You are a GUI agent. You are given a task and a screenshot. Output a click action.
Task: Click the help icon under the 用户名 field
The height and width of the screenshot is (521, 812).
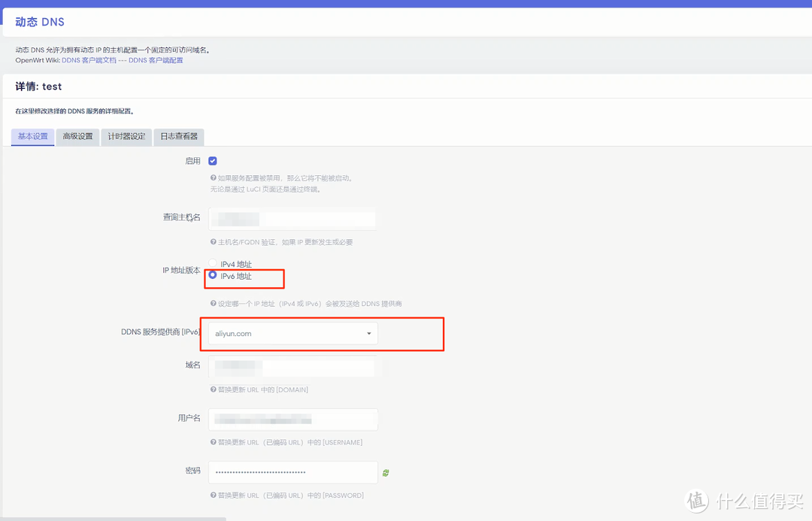tap(212, 442)
